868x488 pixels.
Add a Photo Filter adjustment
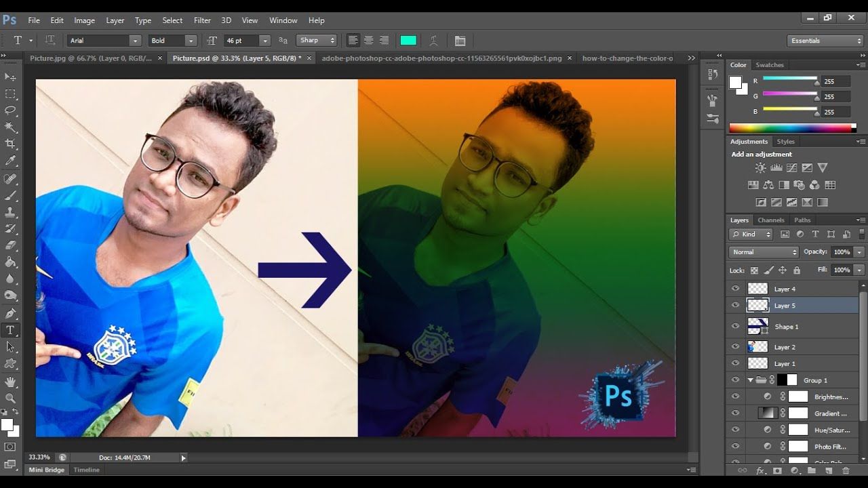799,184
